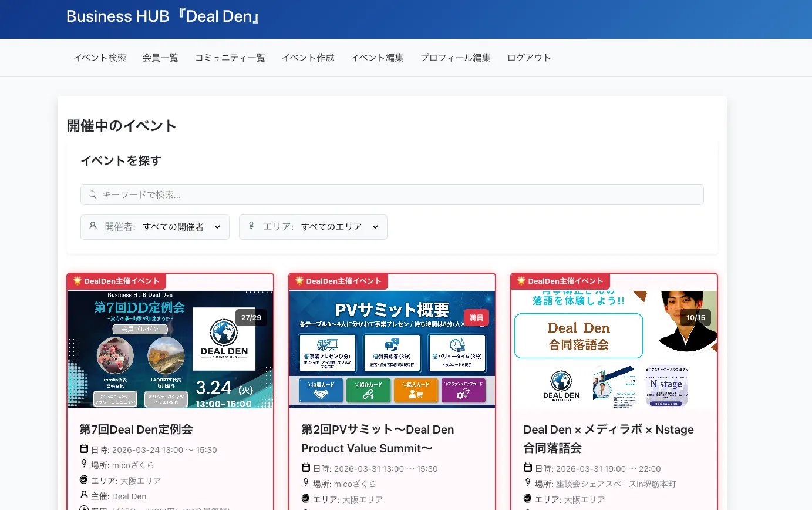
Task: Click the 27/29 capacity badge
Action: (251, 318)
